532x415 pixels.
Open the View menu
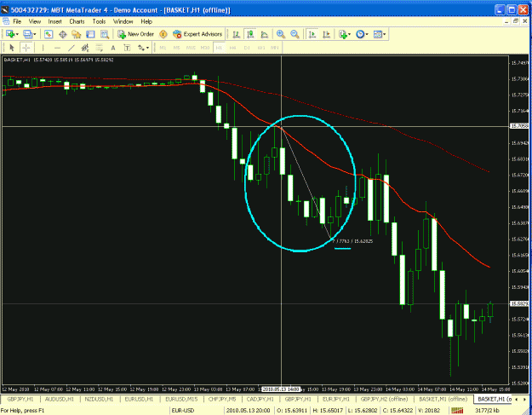coord(35,21)
